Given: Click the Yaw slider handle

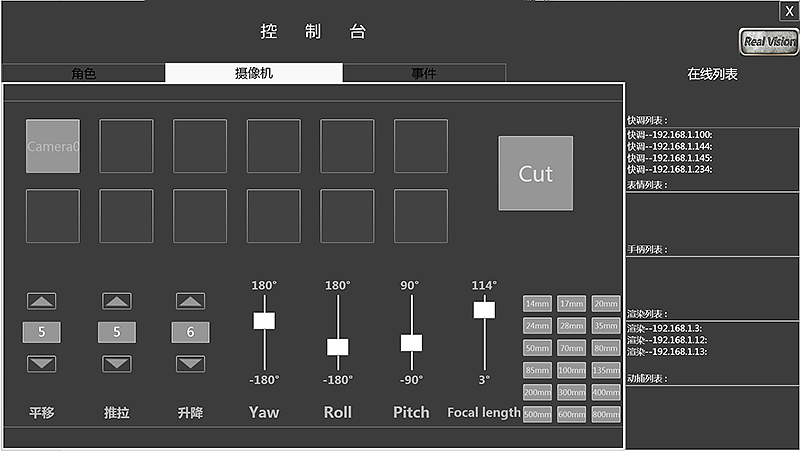Looking at the screenshot, I should point(264,320).
